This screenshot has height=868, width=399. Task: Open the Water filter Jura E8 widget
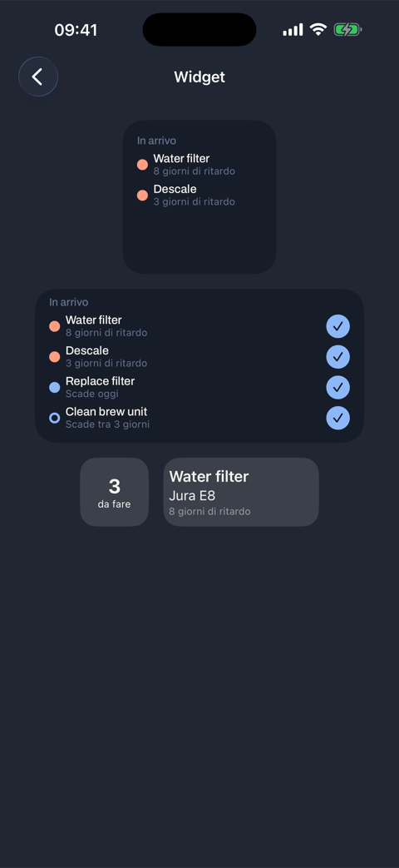point(241,492)
